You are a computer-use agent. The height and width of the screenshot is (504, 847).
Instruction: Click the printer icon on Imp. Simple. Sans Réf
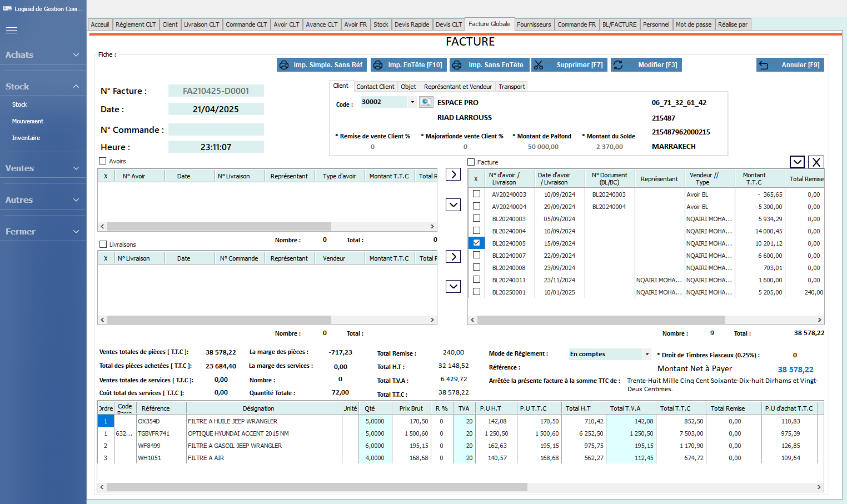[x=283, y=65]
